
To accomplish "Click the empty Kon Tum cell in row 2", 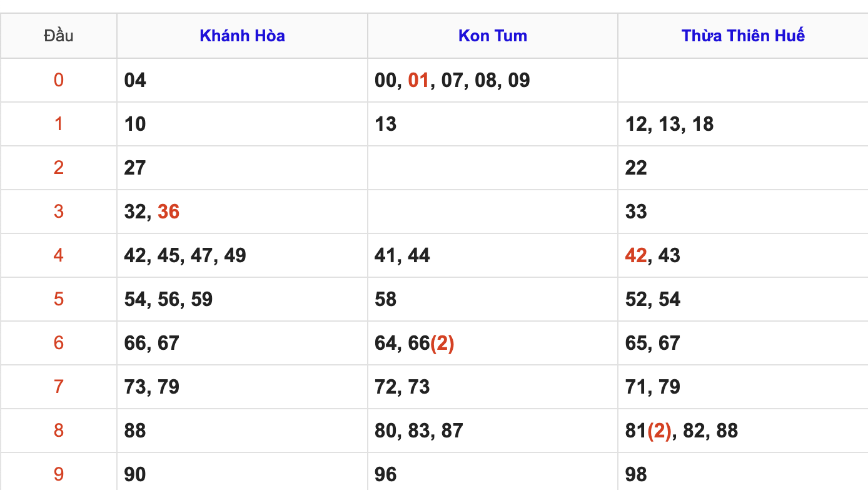I will click(493, 168).
